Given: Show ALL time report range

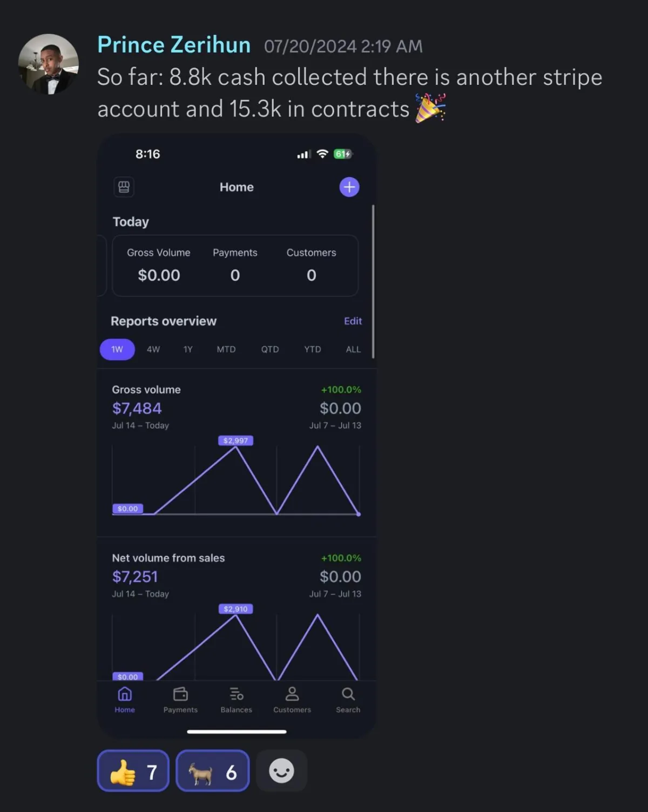Looking at the screenshot, I should [353, 349].
